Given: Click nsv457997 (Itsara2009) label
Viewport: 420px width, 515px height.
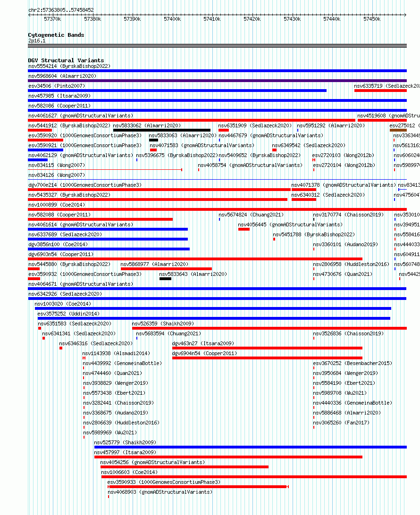Looking at the screenshot, I should (x=125, y=452).
